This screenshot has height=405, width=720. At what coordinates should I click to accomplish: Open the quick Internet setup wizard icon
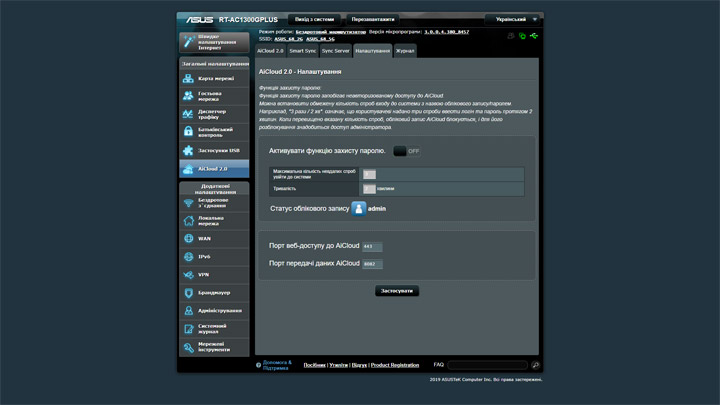188,42
